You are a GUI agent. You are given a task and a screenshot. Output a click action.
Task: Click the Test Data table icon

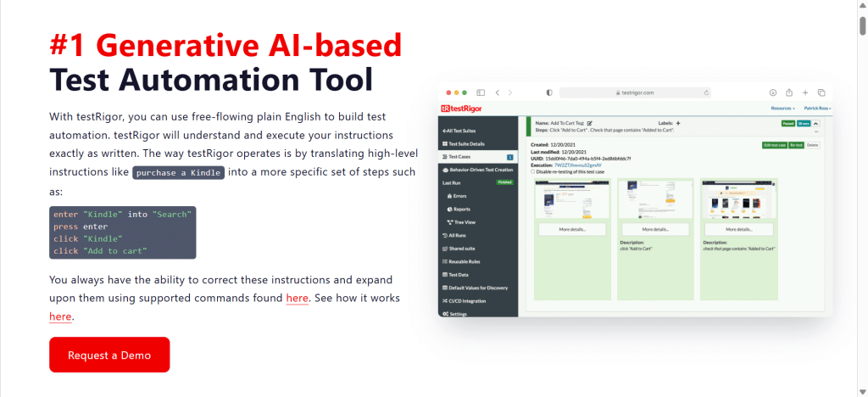(445, 275)
